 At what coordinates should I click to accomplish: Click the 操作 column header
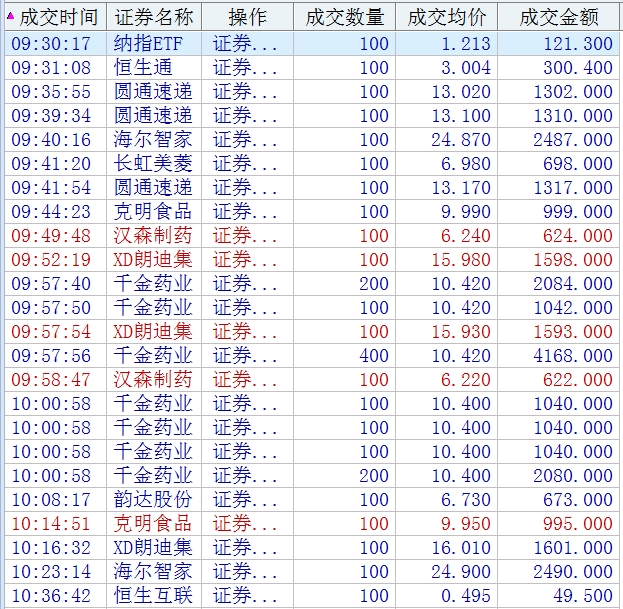(x=248, y=17)
